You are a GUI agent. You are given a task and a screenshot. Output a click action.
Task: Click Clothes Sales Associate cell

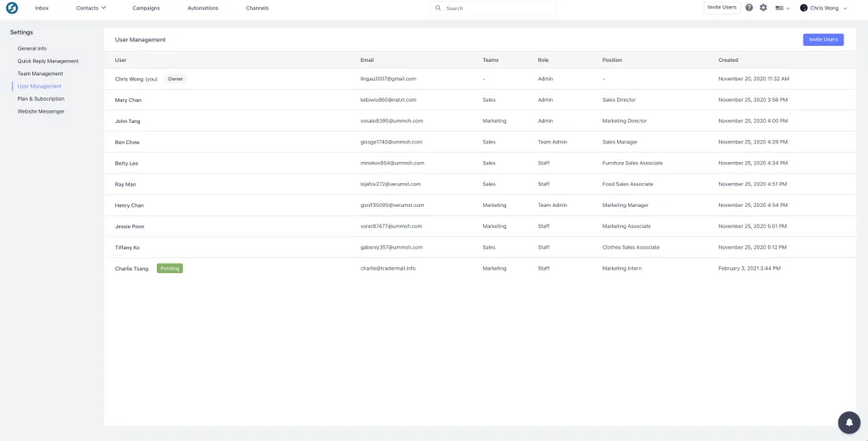pyautogui.click(x=631, y=248)
